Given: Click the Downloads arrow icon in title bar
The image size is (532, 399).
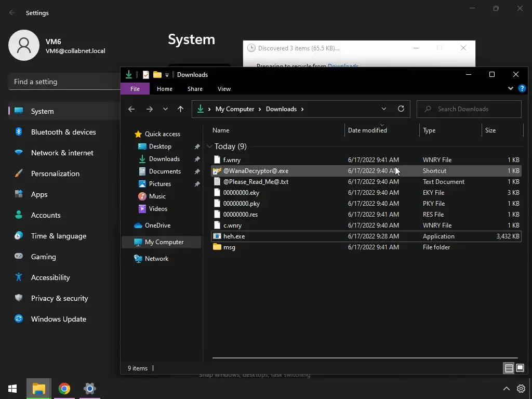Looking at the screenshot, I should pyautogui.click(x=129, y=74).
